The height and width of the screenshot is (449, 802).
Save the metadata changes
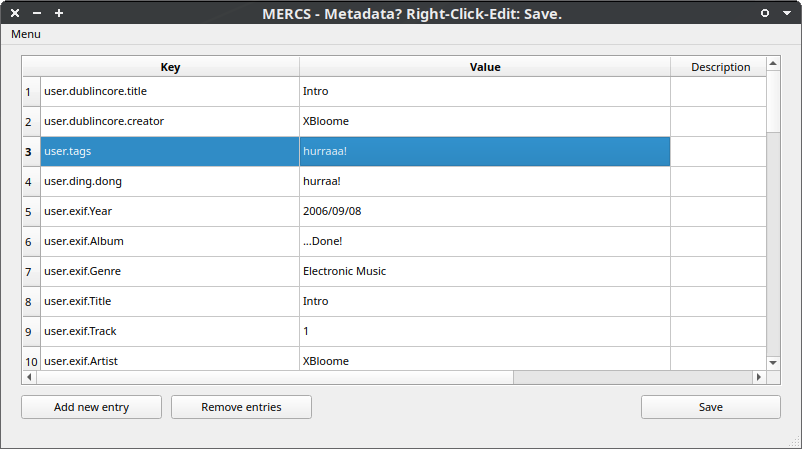point(710,407)
